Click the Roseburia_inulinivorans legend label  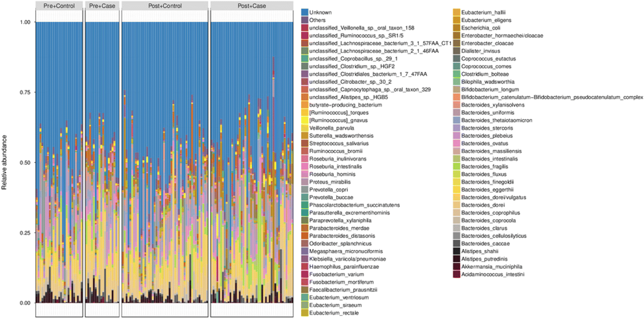point(338,159)
